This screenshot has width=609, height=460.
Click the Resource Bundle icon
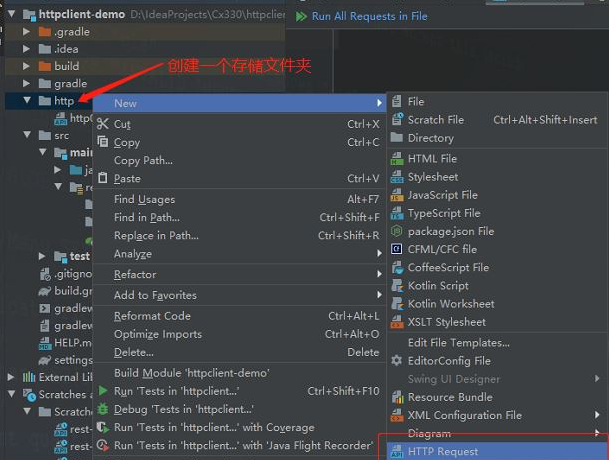[x=397, y=397]
